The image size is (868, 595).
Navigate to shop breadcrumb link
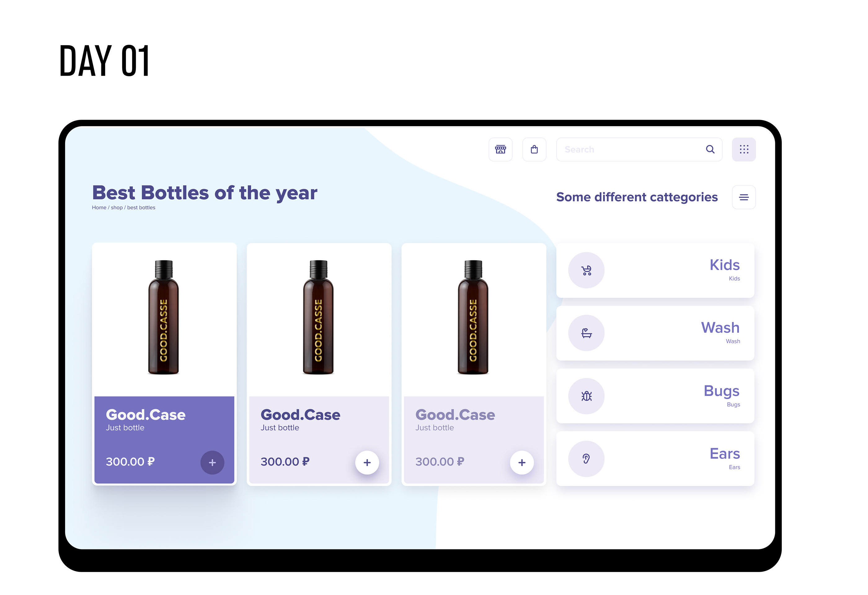click(117, 208)
